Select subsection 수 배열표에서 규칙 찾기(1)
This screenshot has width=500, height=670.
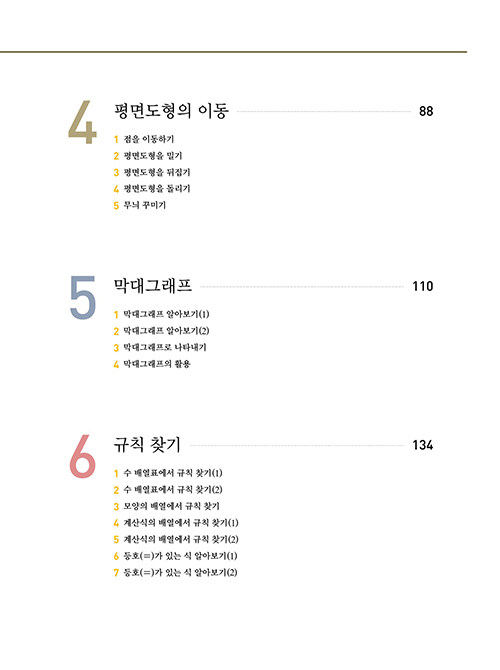tap(173, 473)
